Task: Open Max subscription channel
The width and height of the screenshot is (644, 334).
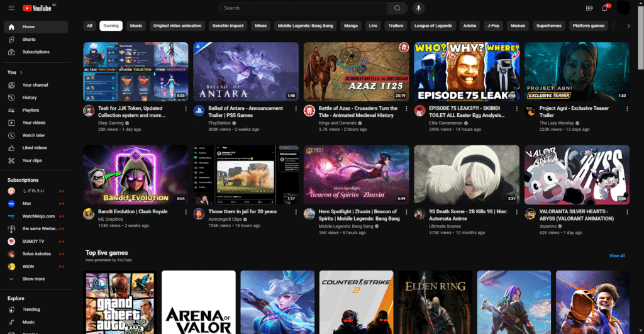Action: 36,203
